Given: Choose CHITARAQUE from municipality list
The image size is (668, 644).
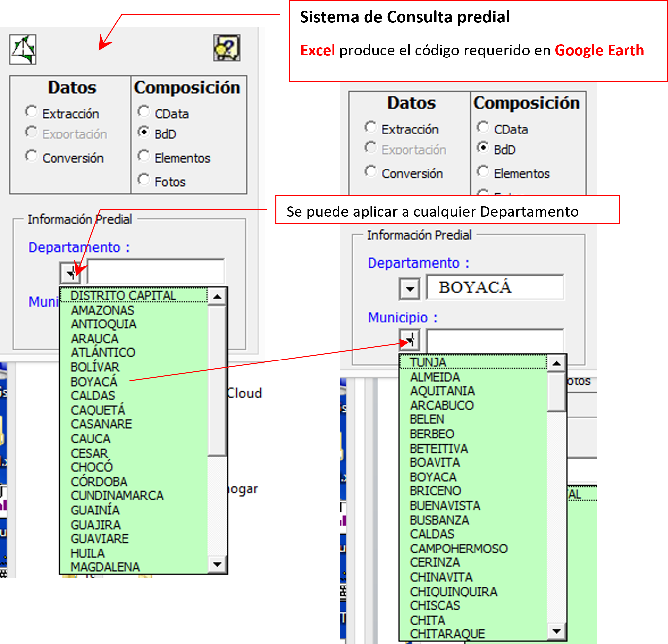Looking at the screenshot, I should [x=474, y=634].
